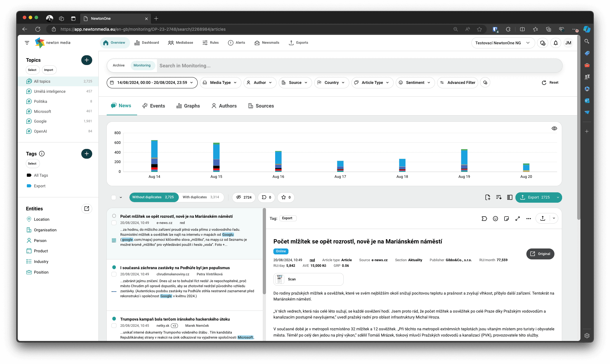Hide the chart using eye icon
This screenshot has height=364, width=610.
click(554, 128)
